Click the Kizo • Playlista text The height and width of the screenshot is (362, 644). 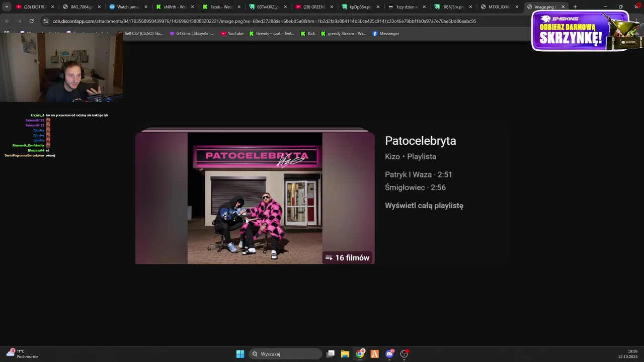(411, 156)
